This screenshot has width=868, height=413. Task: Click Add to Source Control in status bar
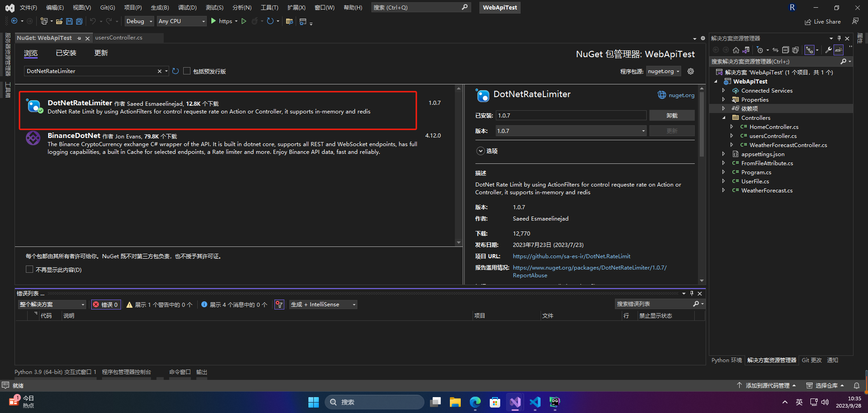(767, 385)
